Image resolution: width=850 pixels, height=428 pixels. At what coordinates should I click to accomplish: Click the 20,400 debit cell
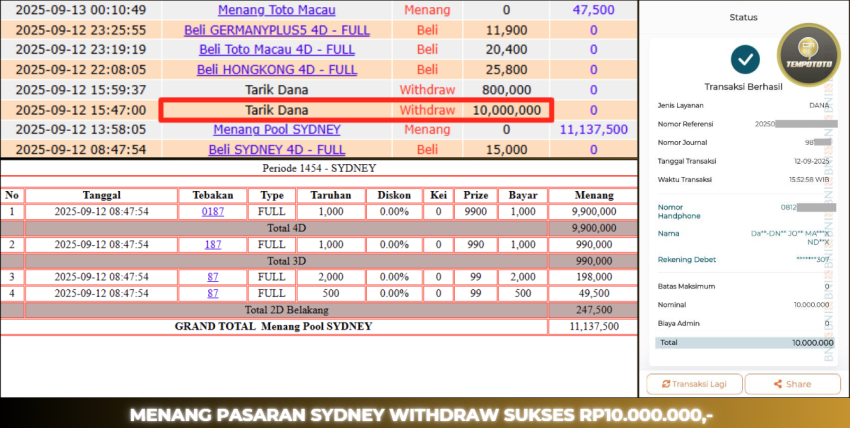(x=506, y=50)
